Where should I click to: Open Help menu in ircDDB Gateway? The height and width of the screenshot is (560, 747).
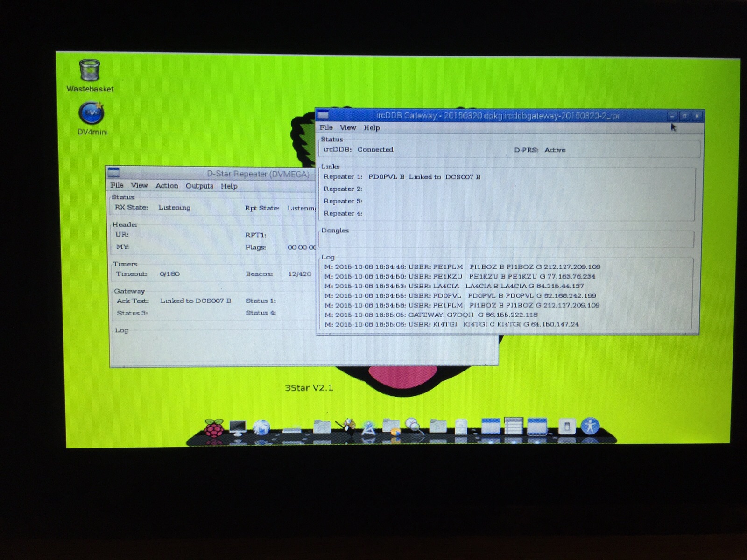click(372, 127)
